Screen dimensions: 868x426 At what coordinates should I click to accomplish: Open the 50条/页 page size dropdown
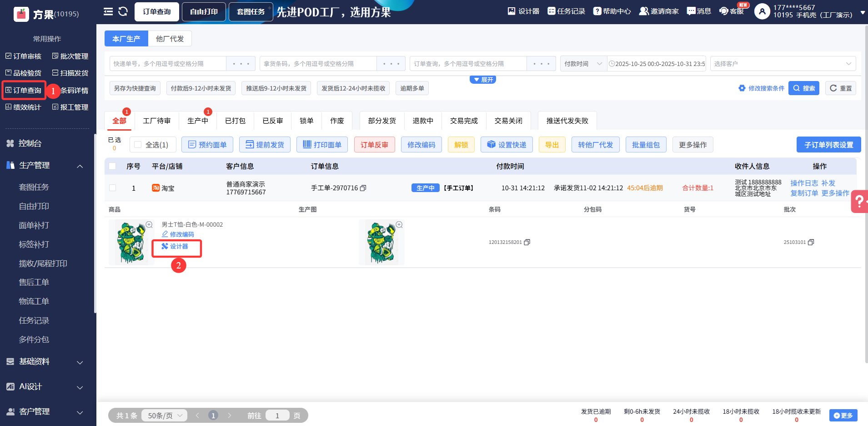tap(164, 416)
